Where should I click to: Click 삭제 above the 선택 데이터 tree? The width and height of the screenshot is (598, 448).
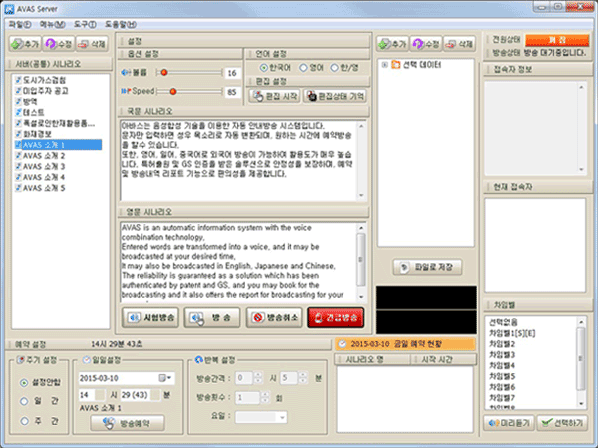click(x=459, y=44)
